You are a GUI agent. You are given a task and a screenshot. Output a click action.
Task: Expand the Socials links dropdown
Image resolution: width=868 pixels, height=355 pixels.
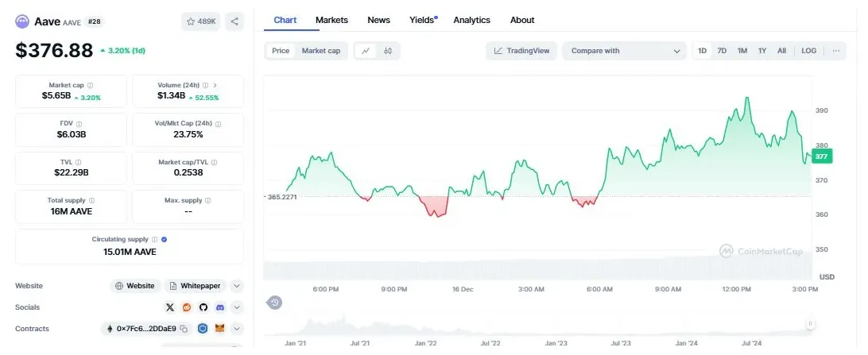[236, 307]
